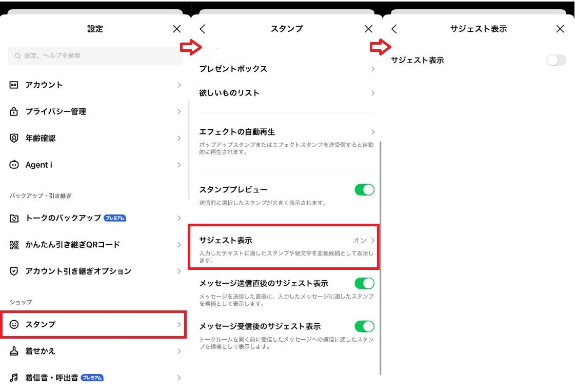Screen dimensions: 575x392
Task: Expand 年齢確認 row chevron
Action: pyautogui.click(x=179, y=138)
